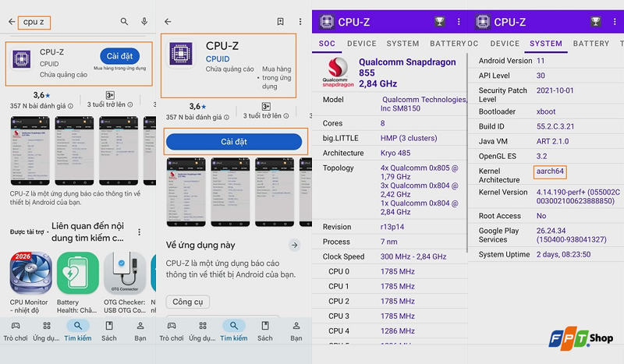The image size is (624, 364).
Task: Tap the cpu z search input field
Action: pos(34,22)
